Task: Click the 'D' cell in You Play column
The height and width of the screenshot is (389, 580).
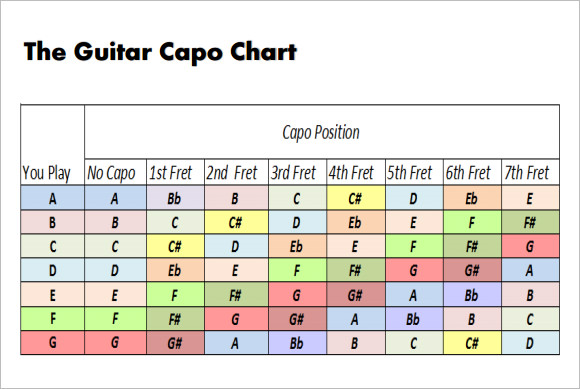Action: pyautogui.click(x=53, y=270)
